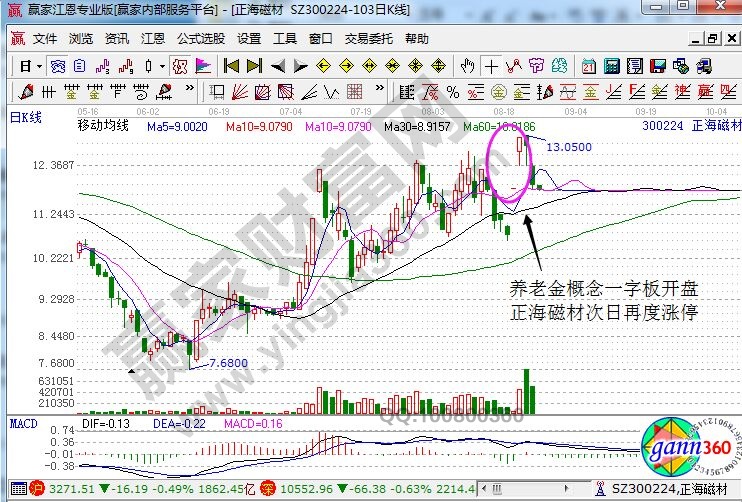This screenshot has height=502, width=742.
Task: Toggle the crosshair cursor tool
Action: 491,66
